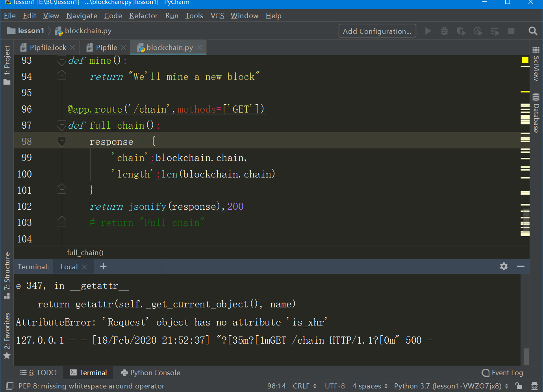Click the PEP 8 warning message in status bar
The image size is (543, 392).
tap(91, 386)
